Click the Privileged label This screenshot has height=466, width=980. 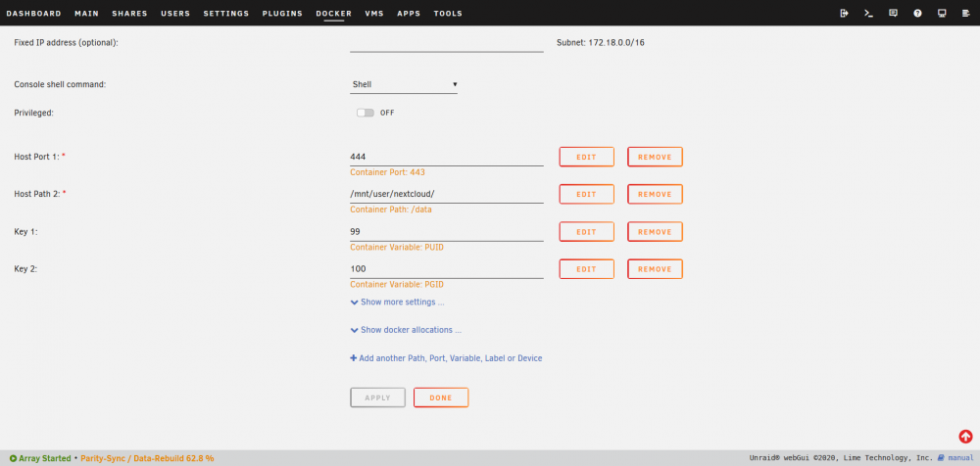[x=33, y=113]
